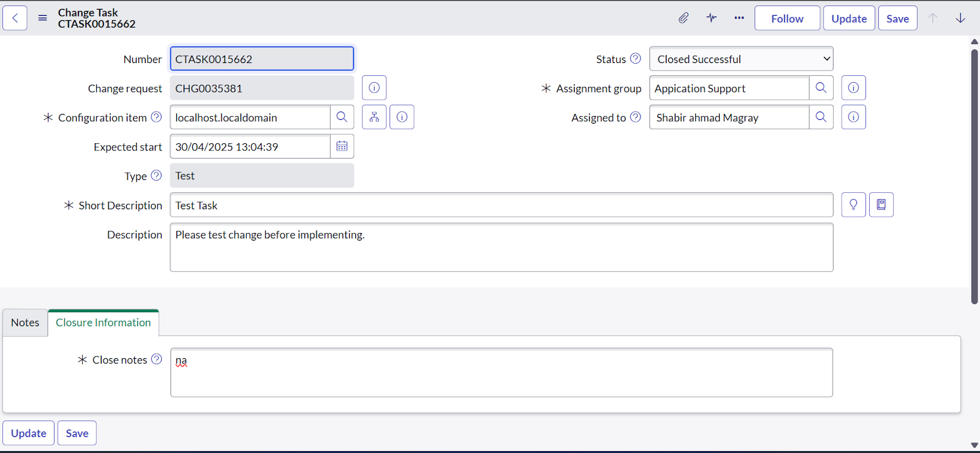
Task: Preview the Change request record info icon
Action: tap(374, 88)
